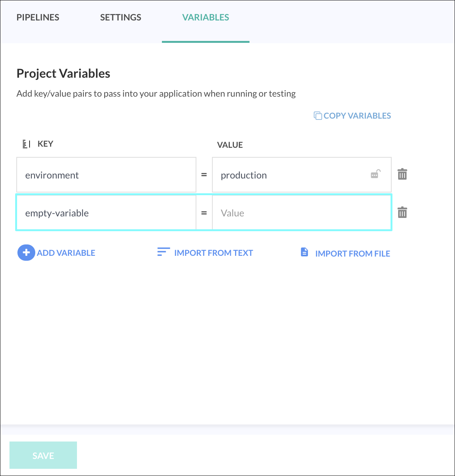Click the COPY VARIABLES link text

[357, 116]
